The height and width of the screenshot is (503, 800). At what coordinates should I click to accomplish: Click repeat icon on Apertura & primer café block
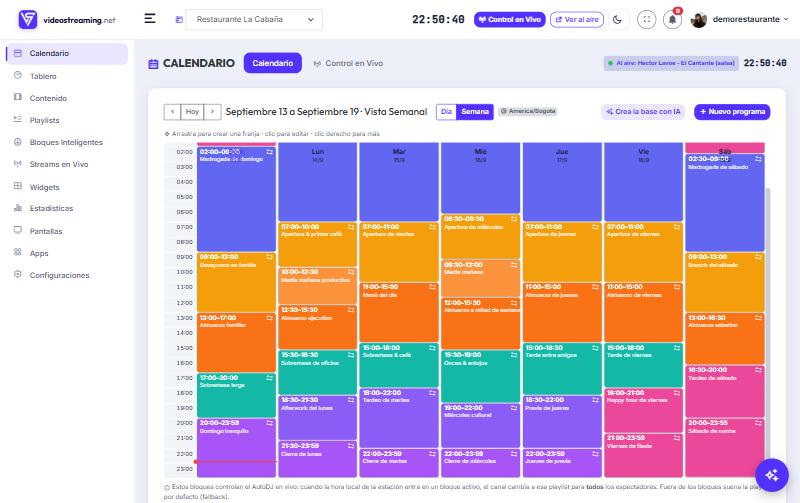pyautogui.click(x=351, y=227)
